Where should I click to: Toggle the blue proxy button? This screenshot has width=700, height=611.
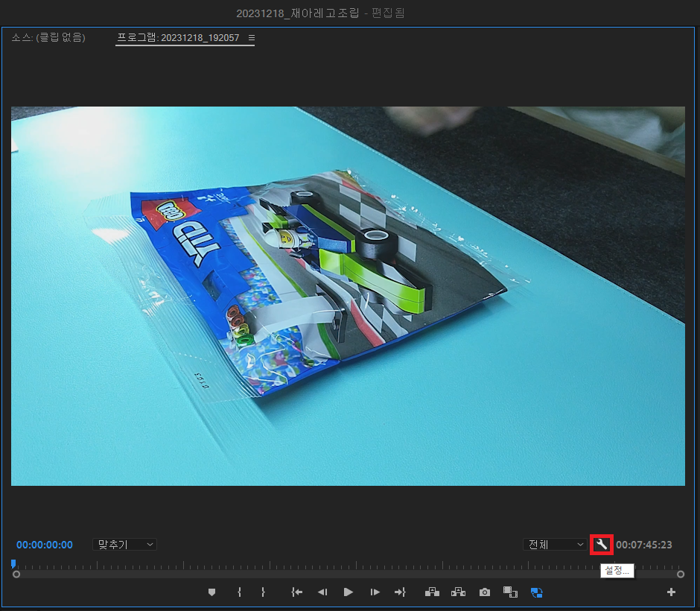537,592
